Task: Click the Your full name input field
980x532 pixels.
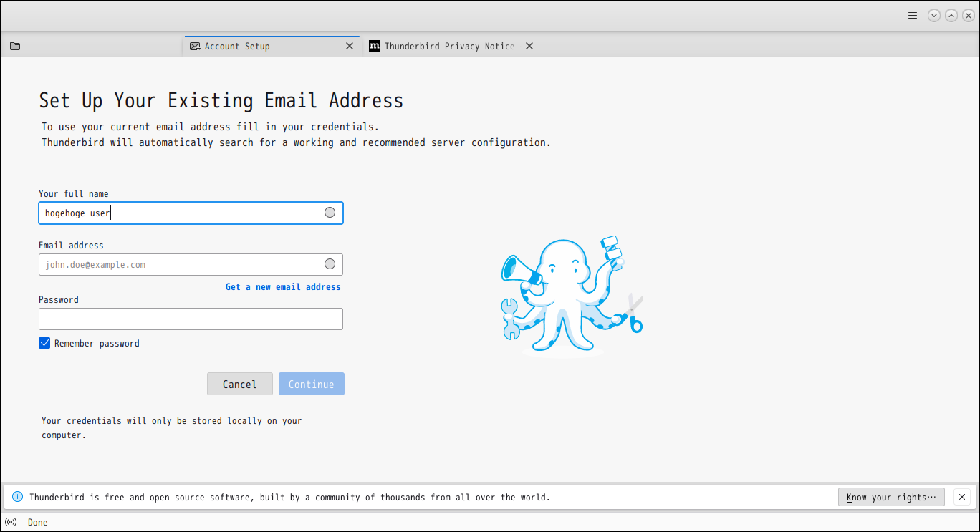Action: (x=191, y=213)
